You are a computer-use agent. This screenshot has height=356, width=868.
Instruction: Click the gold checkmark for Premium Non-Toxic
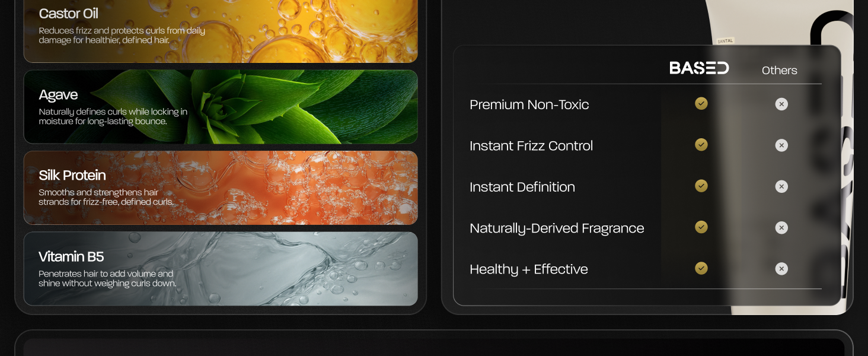pos(701,104)
